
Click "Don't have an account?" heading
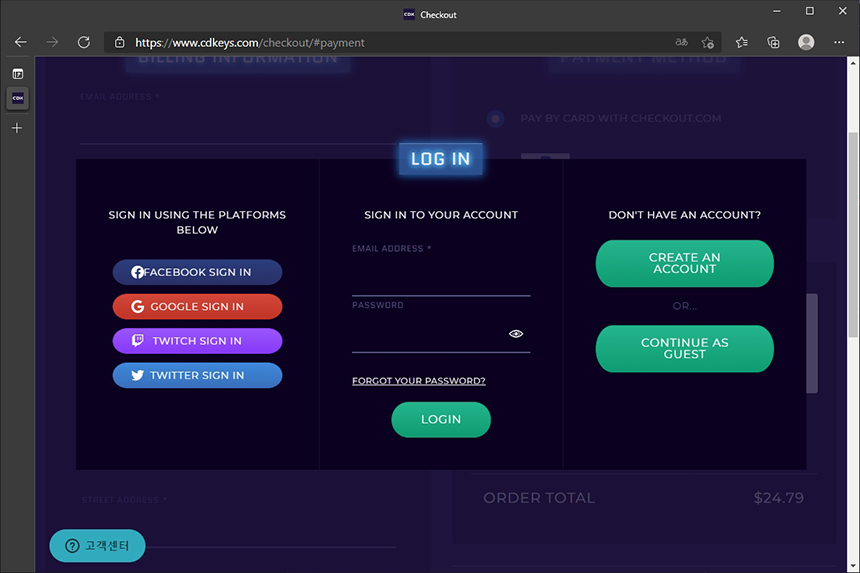coord(684,215)
